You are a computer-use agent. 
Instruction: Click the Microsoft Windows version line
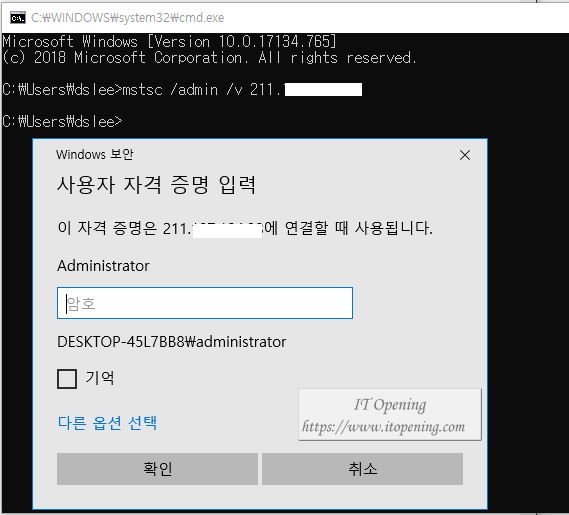[169, 42]
